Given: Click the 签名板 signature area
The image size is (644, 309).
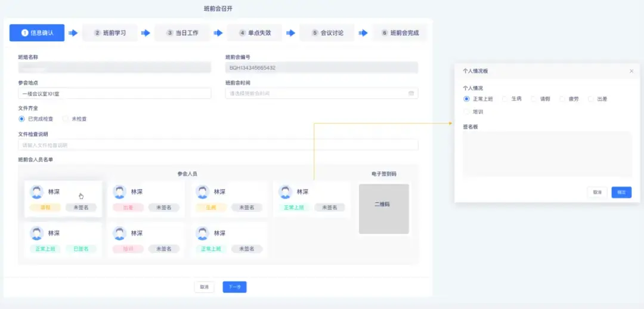Looking at the screenshot, I should pyautogui.click(x=547, y=154).
